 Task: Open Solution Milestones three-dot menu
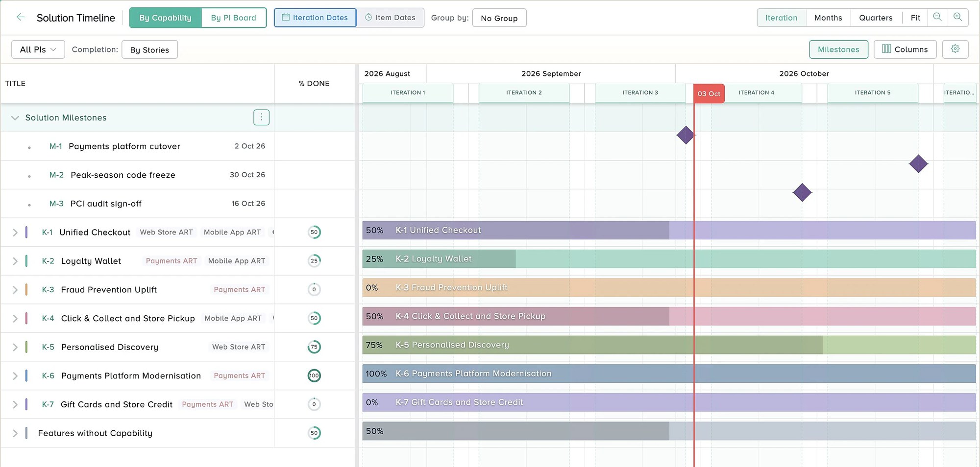click(x=261, y=117)
